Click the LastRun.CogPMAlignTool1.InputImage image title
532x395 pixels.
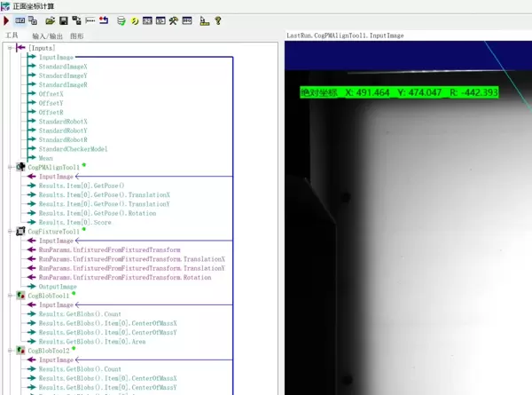[x=346, y=36]
